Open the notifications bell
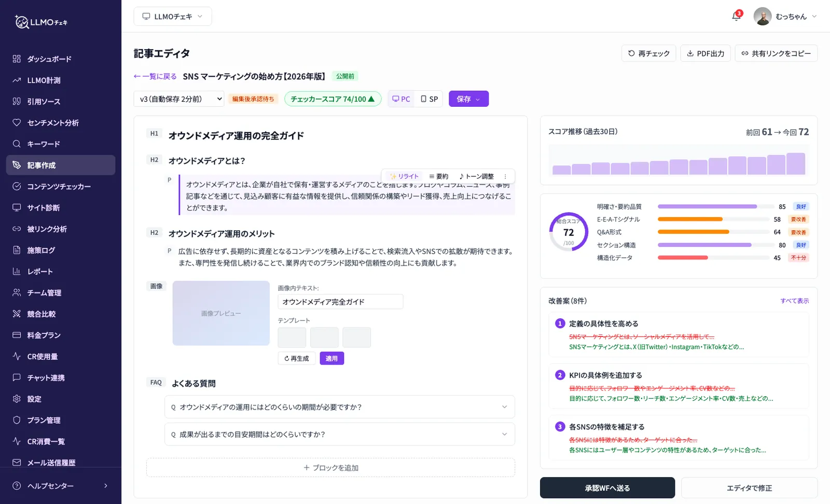This screenshot has width=830, height=504. pos(736,17)
